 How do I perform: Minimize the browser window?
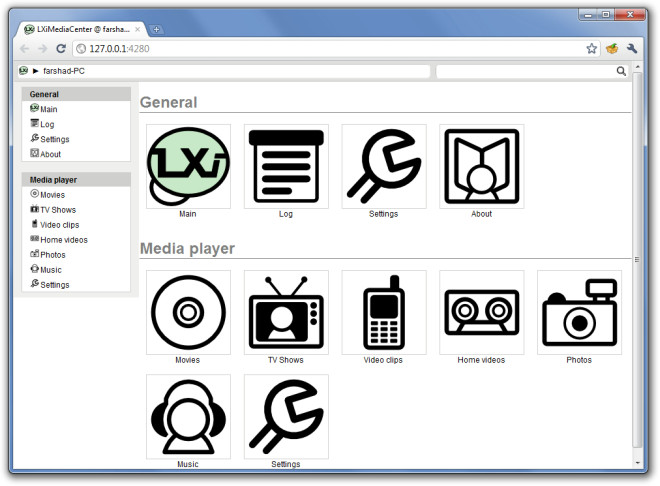click(588, 15)
